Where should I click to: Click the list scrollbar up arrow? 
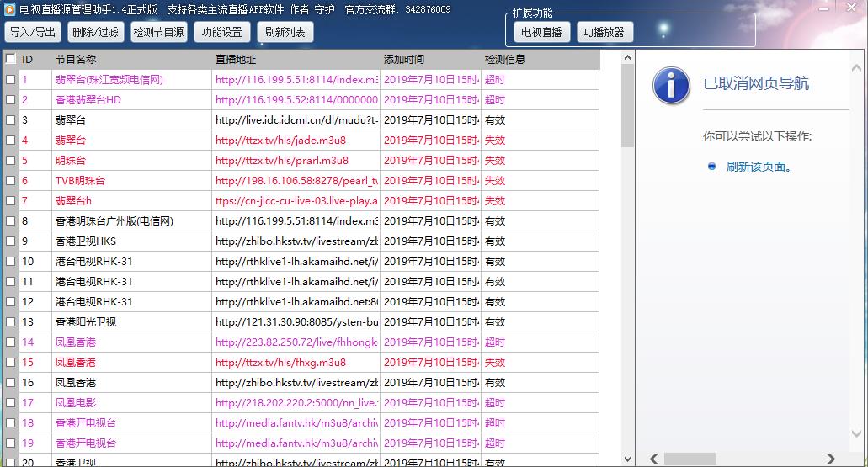point(627,57)
